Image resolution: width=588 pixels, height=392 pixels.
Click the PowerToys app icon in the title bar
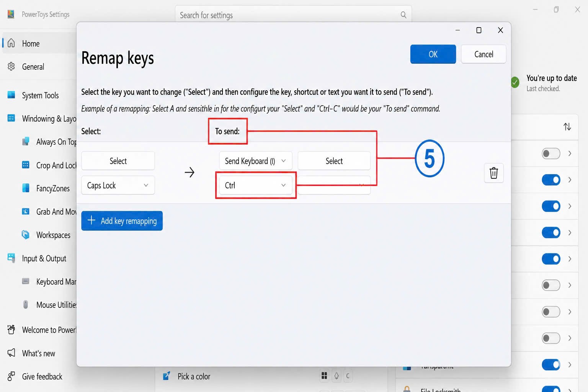(11, 14)
